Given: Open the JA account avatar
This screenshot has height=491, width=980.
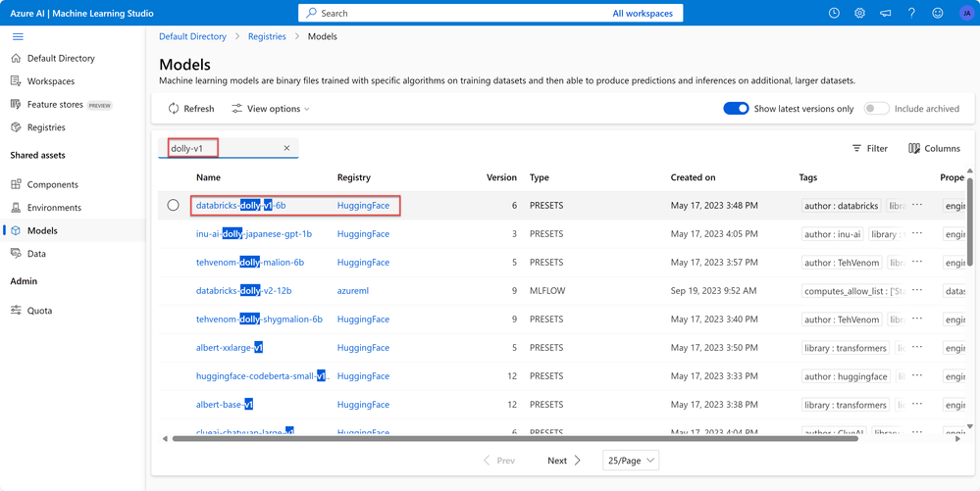Looking at the screenshot, I should 966,13.
